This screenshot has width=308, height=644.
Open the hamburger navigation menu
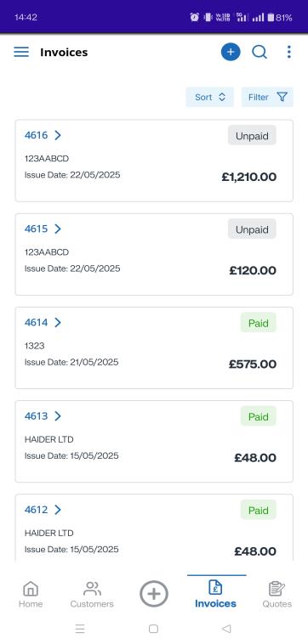[21, 52]
